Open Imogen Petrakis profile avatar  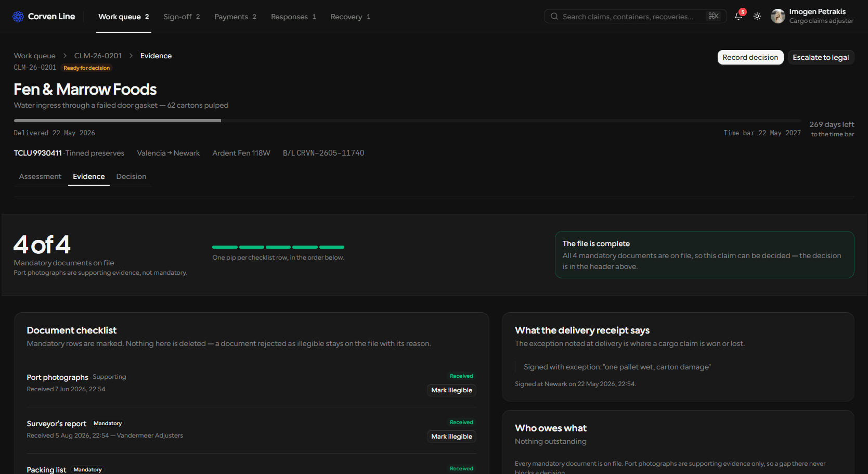(778, 16)
